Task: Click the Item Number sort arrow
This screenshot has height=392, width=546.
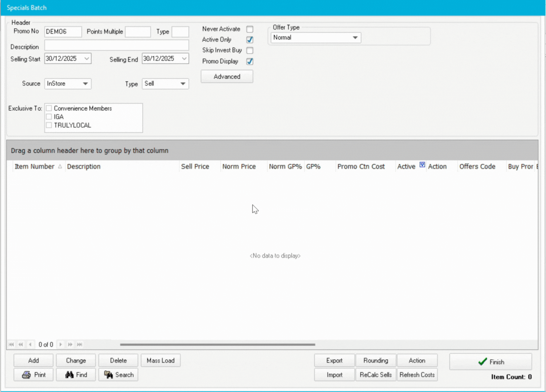Action: (60, 167)
